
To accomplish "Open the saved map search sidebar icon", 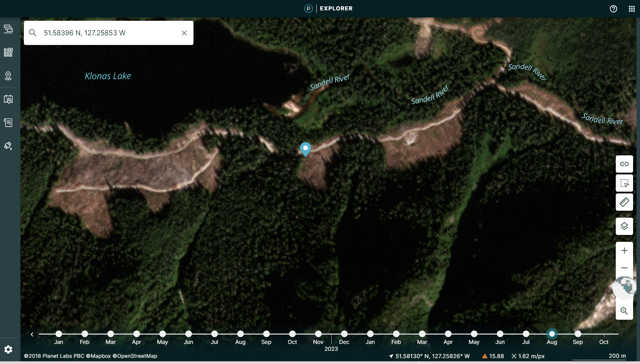I will click(x=8, y=99).
